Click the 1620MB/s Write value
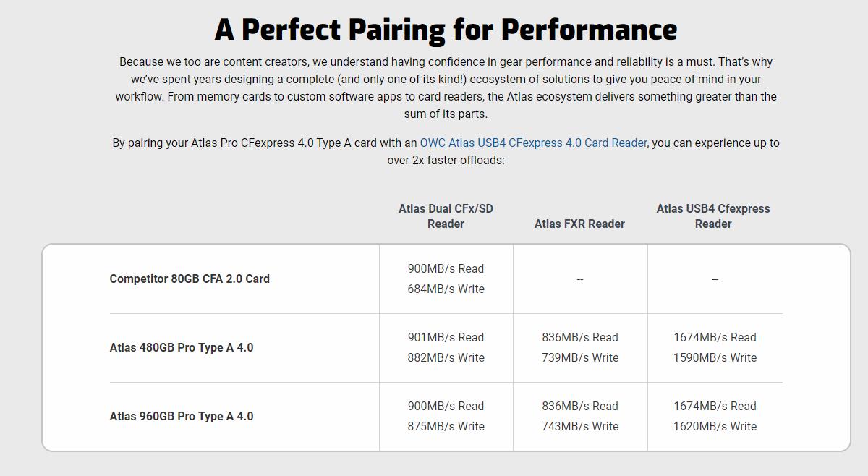Viewport: 868px width, 476px height. [x=715, y=426]
